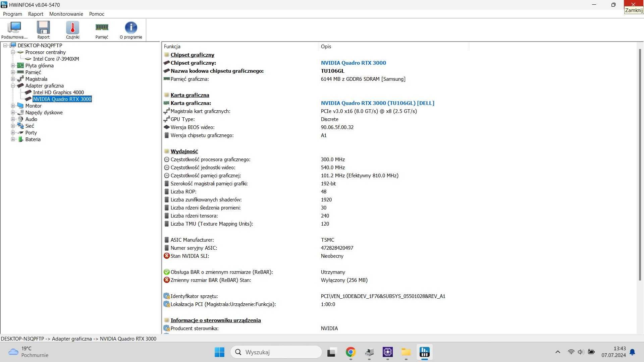Click the Opis column header
Image resolution: width=644 pixels, height=362 pixels.
tap(394, 46)
